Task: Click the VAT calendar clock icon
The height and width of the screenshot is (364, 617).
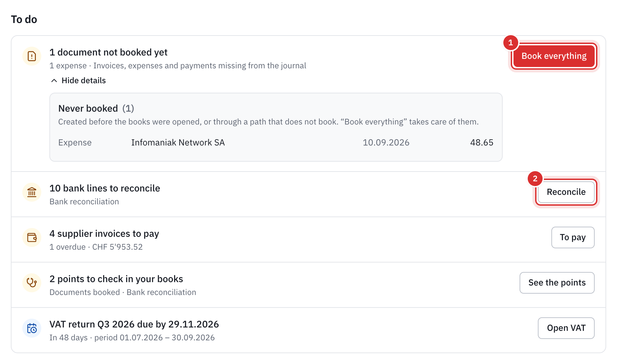Action: 32,328
